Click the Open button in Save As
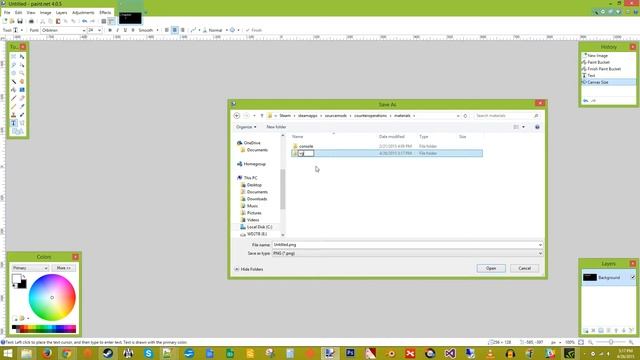Viewport: 640px width, 360px height. [491, 269]
